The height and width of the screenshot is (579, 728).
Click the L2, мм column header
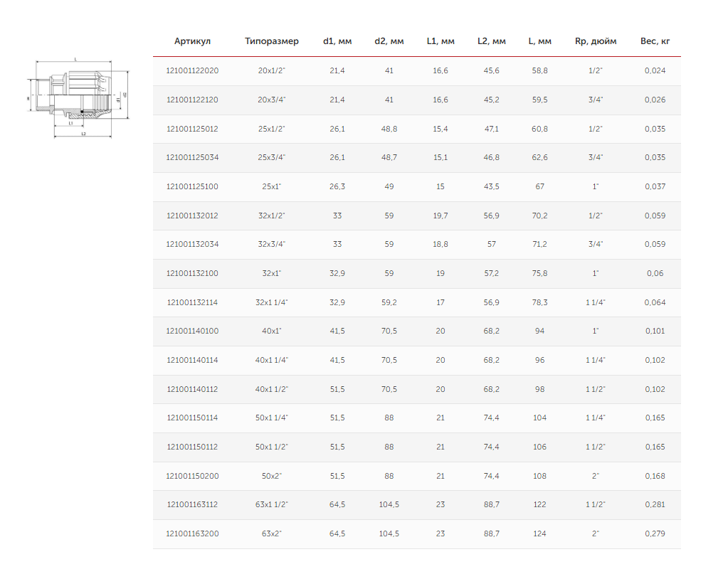pyautogui.click(x=492, y=41)
